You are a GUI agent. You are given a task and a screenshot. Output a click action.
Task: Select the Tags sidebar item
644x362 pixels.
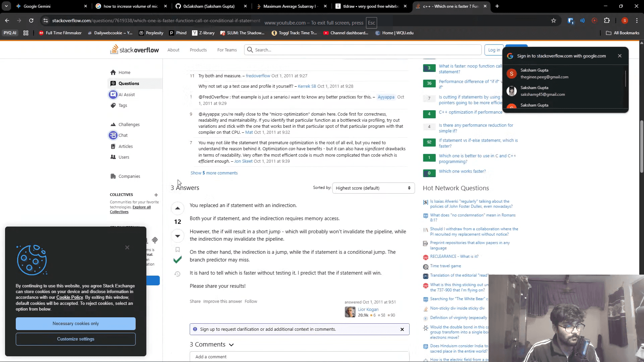123,106
